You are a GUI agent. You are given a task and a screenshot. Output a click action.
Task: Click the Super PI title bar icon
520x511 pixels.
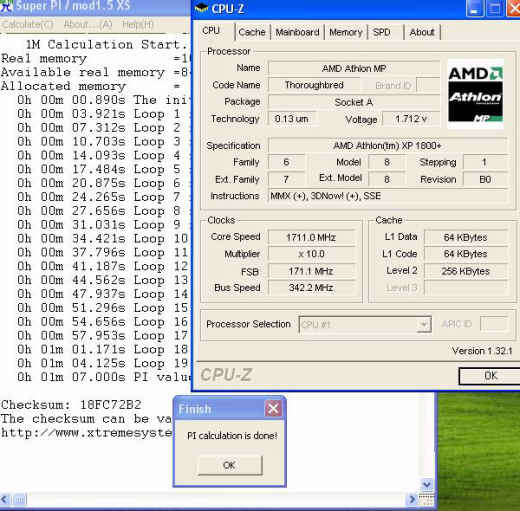(x=7, y=7)
